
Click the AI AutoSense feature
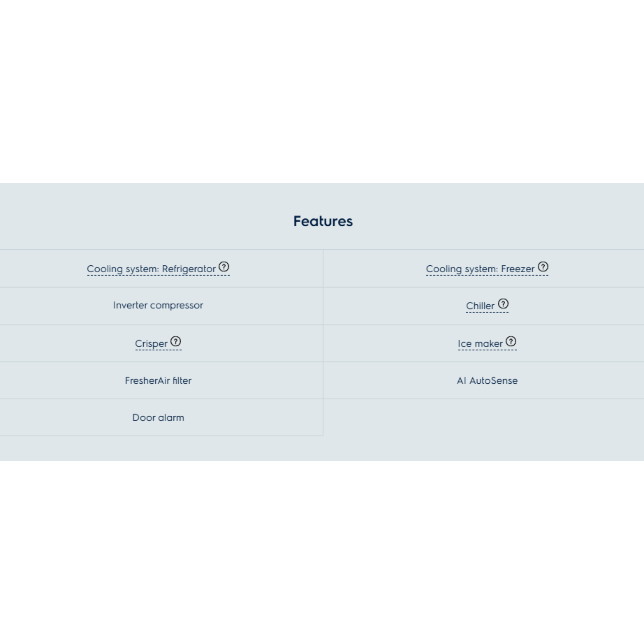point(487,381)
